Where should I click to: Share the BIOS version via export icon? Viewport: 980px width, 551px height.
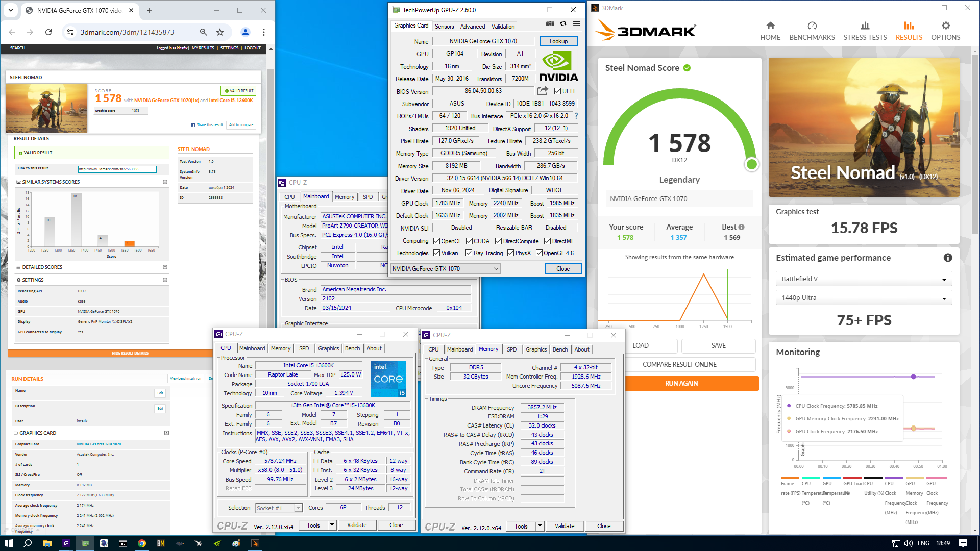pyautogui.click(x=543, y=91)
